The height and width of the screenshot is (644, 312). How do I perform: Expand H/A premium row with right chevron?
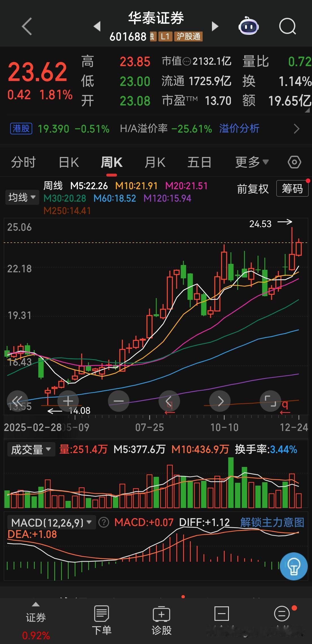click(x=296, y=129)
